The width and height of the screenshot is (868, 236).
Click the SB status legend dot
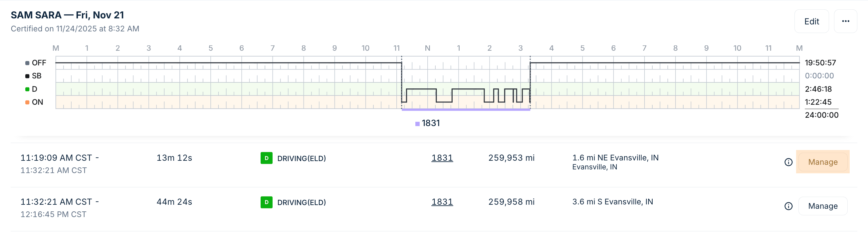27,76
